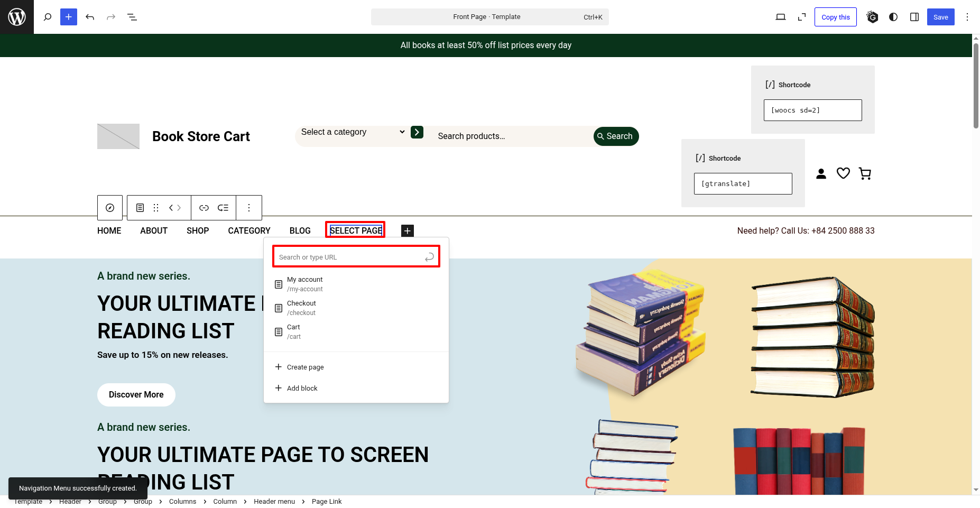Click the undo arrow icon

(x=90, y=17)
